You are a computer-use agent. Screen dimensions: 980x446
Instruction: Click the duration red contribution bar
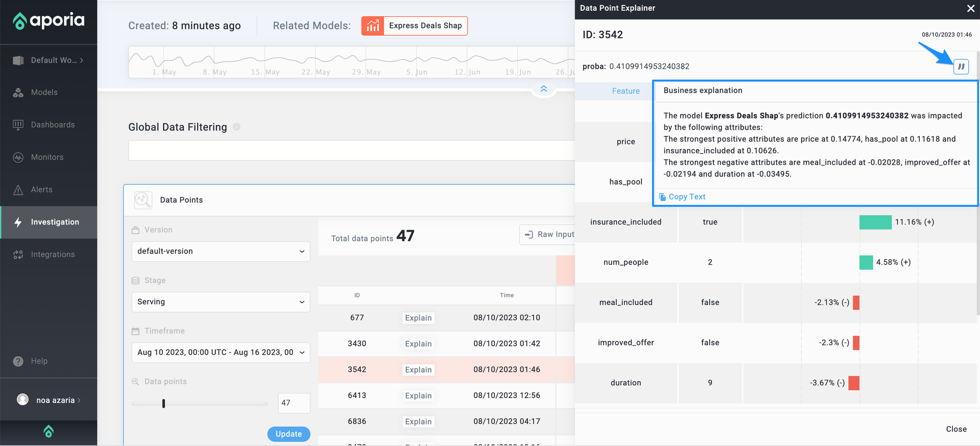tap(854, 383)
